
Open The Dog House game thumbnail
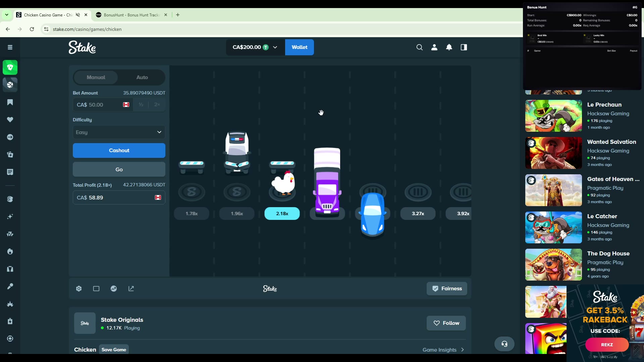553,264
